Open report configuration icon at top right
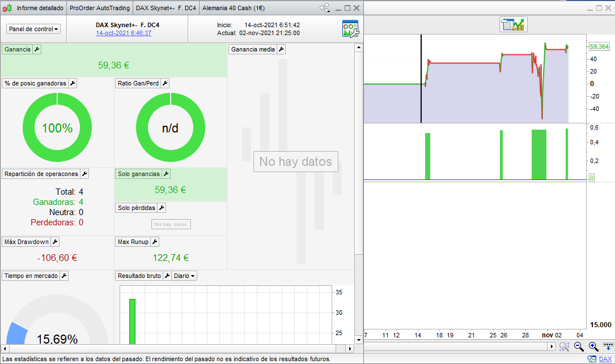The width and height of the screenshot is (615, 364). [x=350, y=29]
